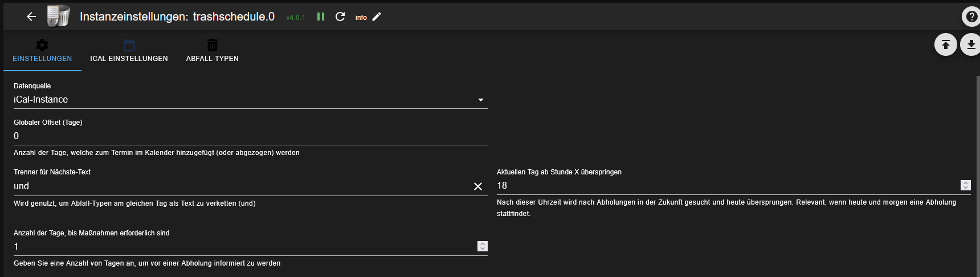
Task: Click the upload configuration icon button
Action: point(945,44)
